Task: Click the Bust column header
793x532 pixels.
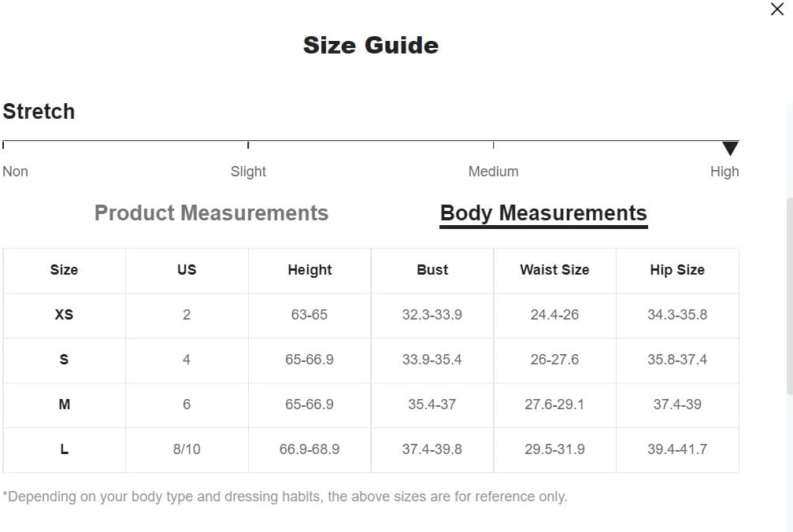Action: coord(432,270)
